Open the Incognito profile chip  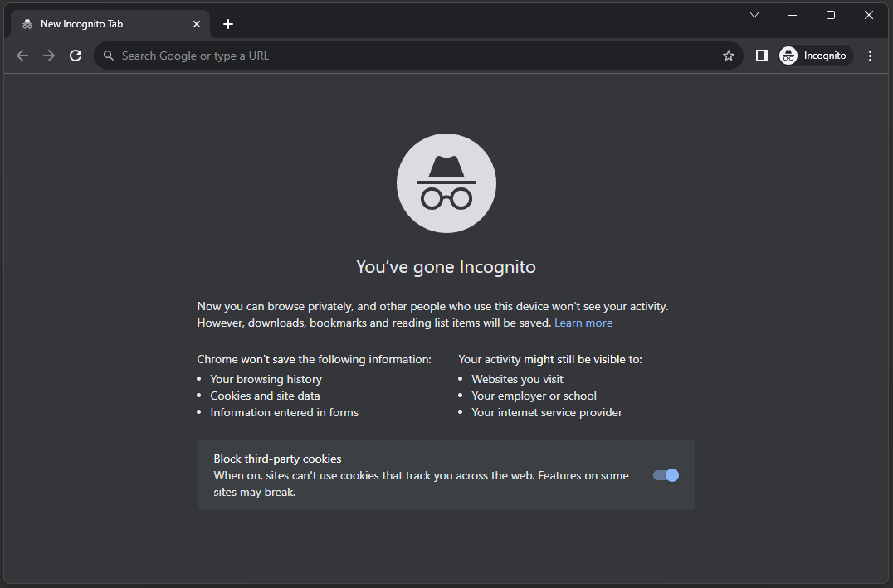click(815, 56)
